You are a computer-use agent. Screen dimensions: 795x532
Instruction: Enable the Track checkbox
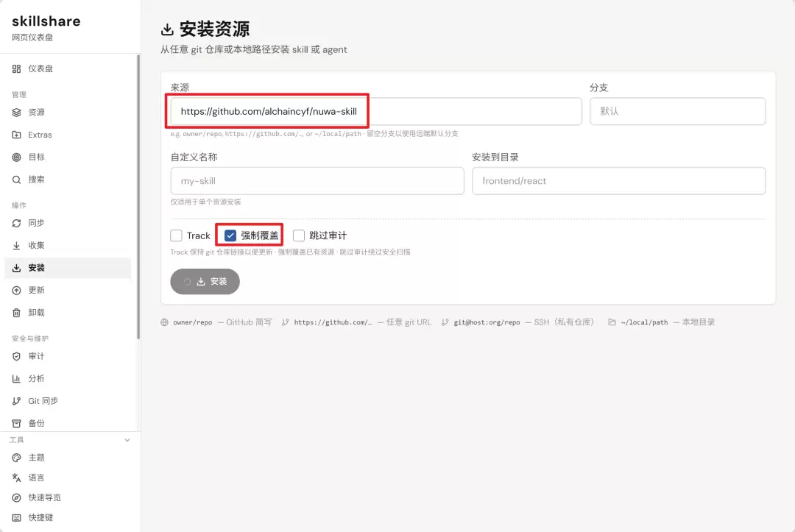pyautogui.click(x=176, y=235)
